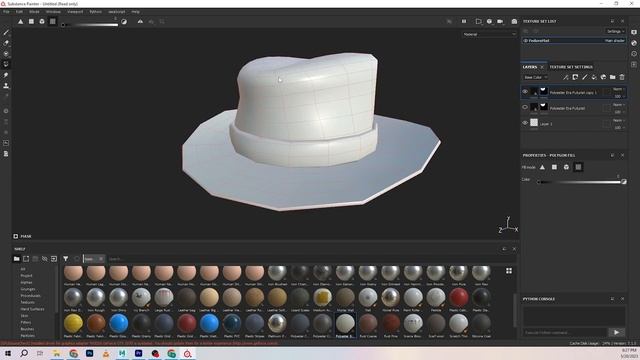Viewport: 640px width, 360px height.
Task: Click the pause rendering icon in viewport toolbar
Action: (x=464, y=21)
